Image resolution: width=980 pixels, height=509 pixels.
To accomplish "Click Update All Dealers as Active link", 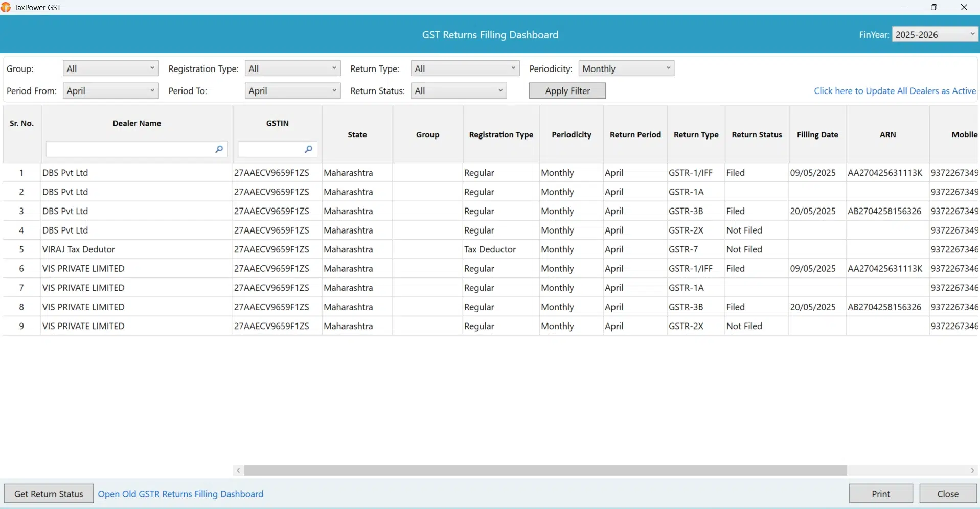I will click(895, 91).
